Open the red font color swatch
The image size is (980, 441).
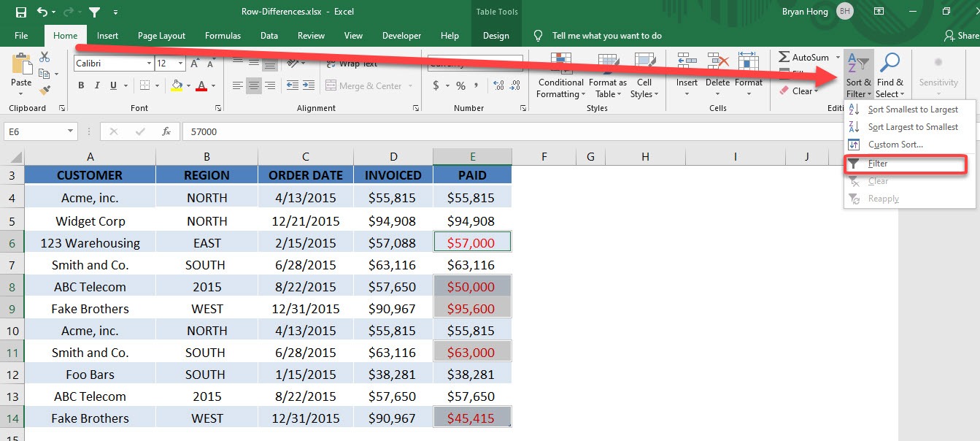click(201, 85)
